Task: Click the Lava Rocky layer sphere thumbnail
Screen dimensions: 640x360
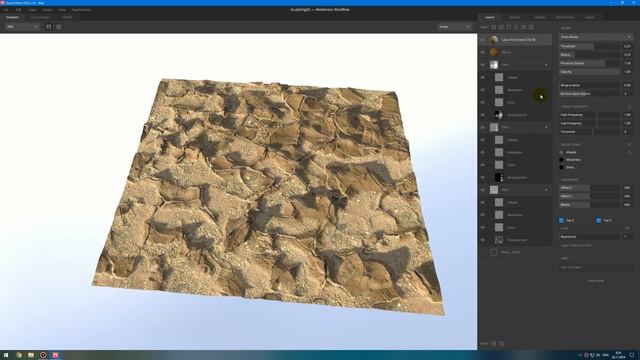Action: point(494,40)
